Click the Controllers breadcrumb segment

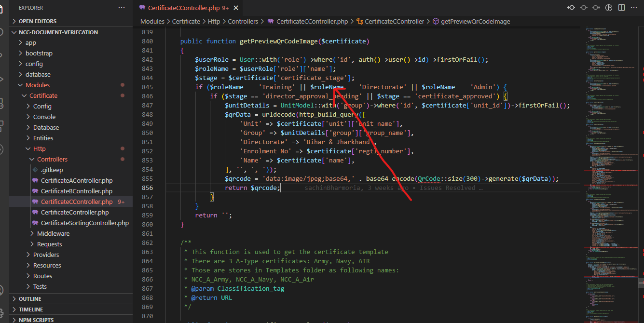pyautogui.click(x=243, y=21)
